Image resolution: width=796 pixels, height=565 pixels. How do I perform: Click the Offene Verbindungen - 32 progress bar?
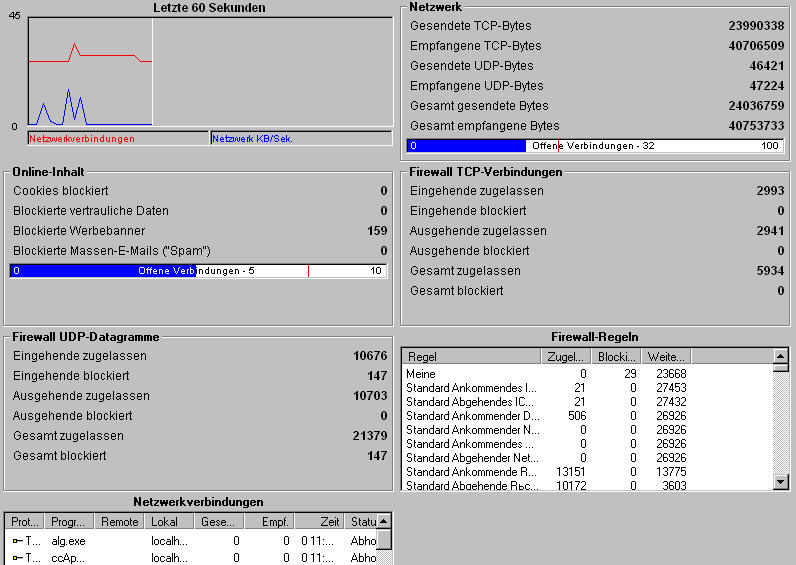595,146
